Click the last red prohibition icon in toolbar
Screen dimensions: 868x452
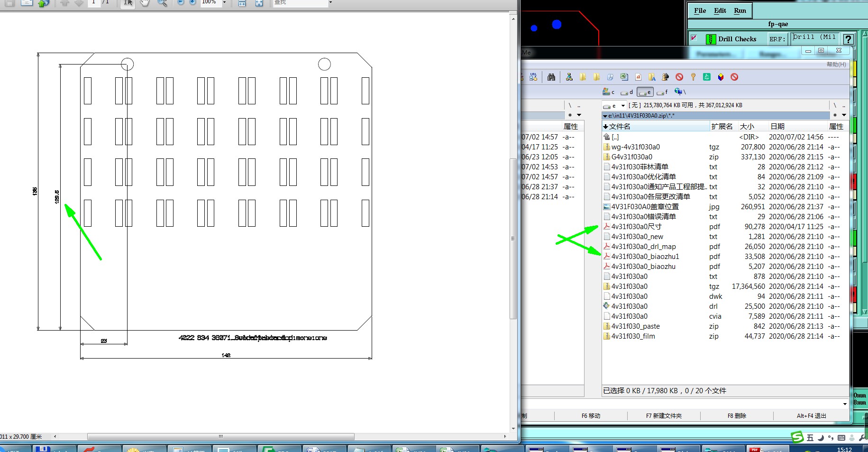[x=734, y=77]
